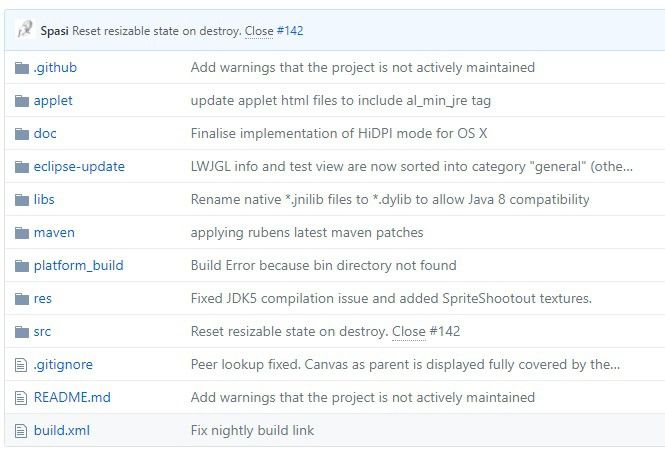Click the build.xml file icon

click(21, 431)
